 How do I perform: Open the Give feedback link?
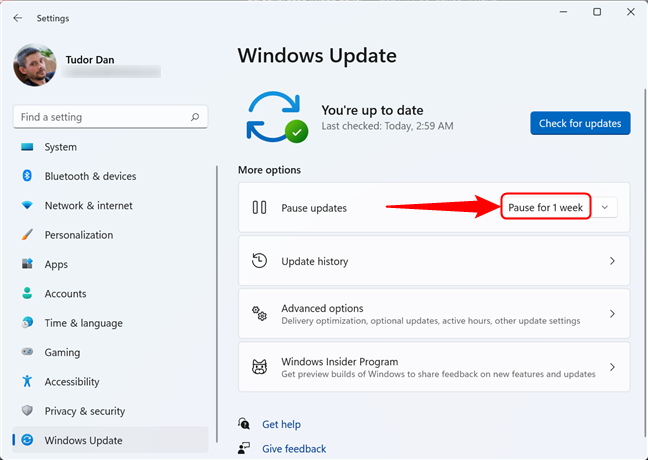pos(294,448)
